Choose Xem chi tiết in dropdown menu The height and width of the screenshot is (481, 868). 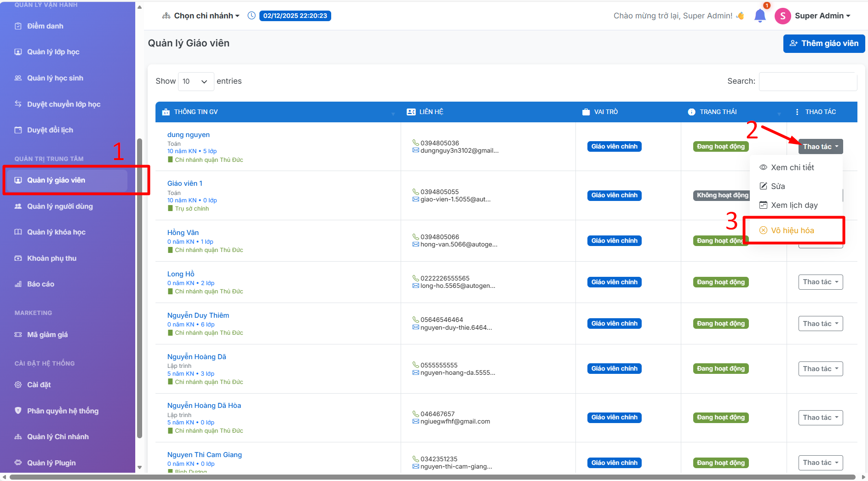(792, 167)
